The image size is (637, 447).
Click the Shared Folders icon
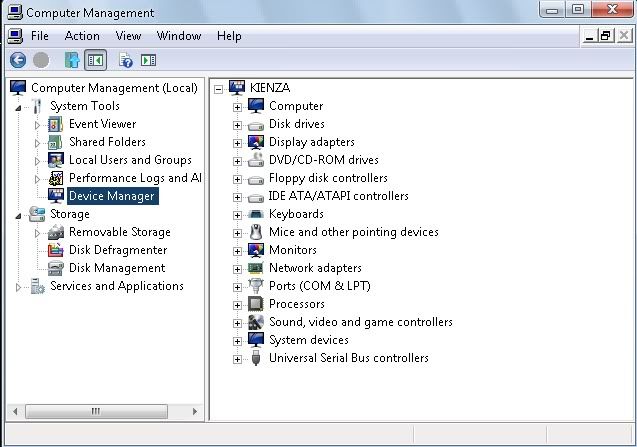tap(55, 142)
